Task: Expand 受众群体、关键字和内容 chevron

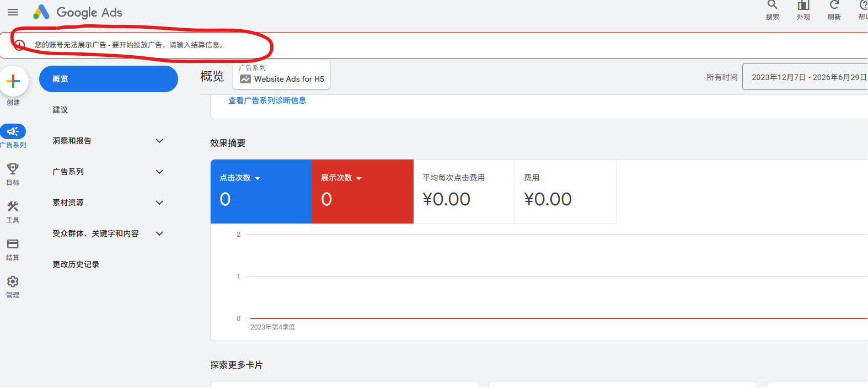Action: (x=159, y=233)
